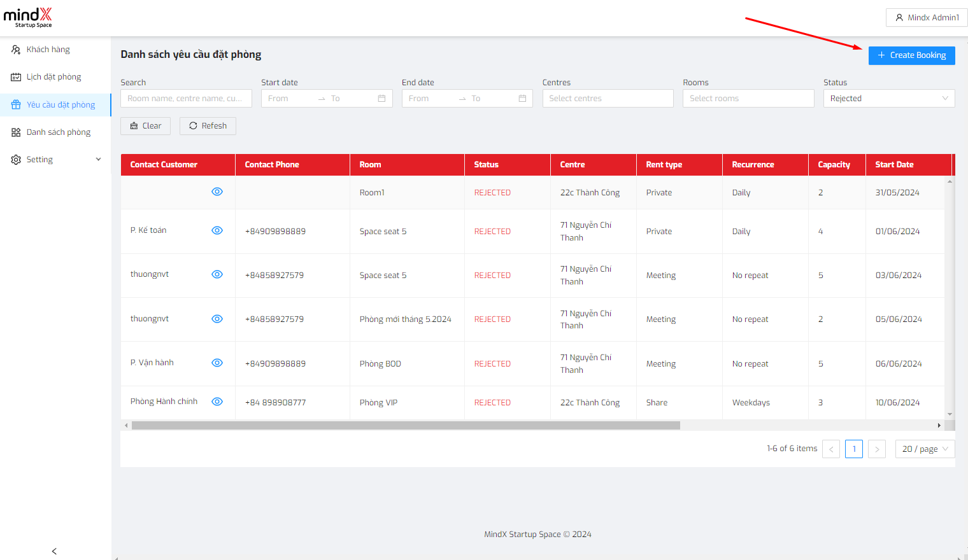
Task: Open Khách hàng in the sidebar
Action: [48, 50]
